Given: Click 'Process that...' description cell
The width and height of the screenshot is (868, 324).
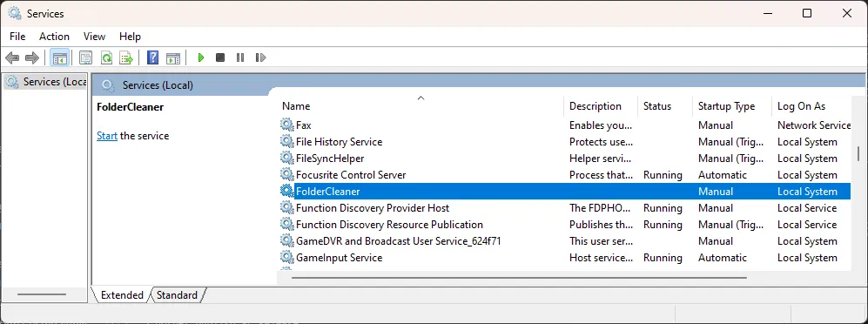Looking at the screenshot, I should coord(602,175).
